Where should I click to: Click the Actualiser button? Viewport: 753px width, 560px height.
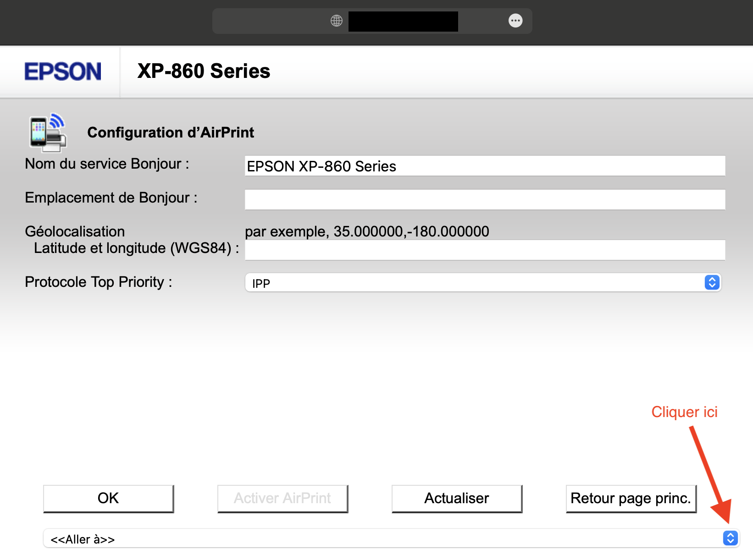pyautogui.click(x=457, y=498)
